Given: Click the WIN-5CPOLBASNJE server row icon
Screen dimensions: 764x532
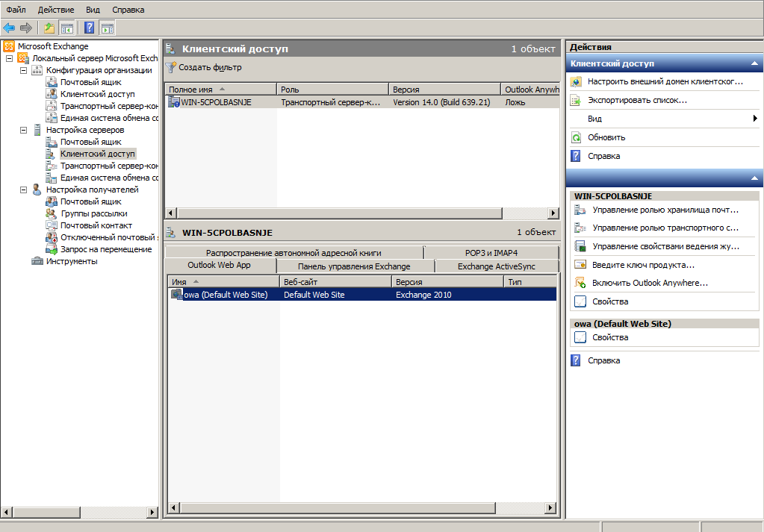Looking at the screenshot, I should click(173, 102).
